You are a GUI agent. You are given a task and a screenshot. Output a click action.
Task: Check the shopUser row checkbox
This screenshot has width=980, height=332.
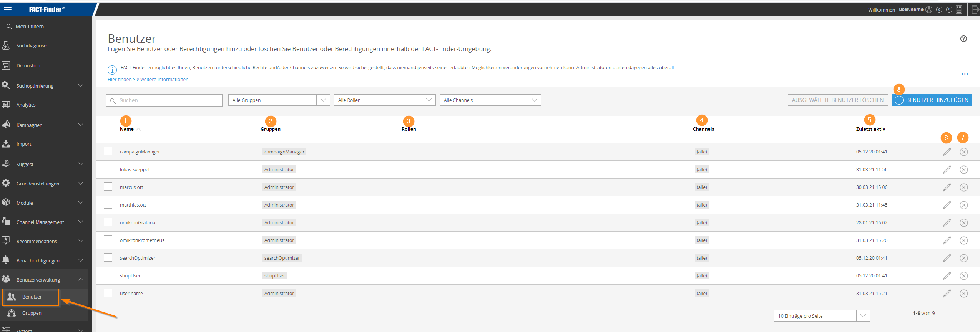108,275
